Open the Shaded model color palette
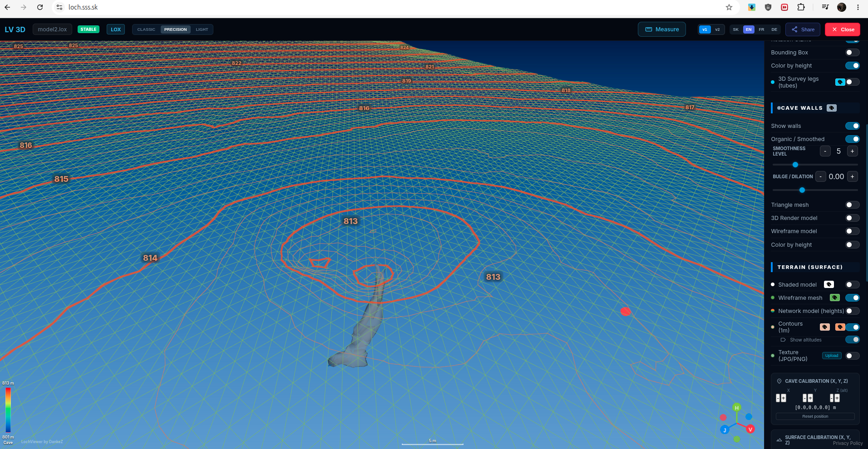Image resolution: width=868 pixels, height=449 pixels. tap(829, 284)
